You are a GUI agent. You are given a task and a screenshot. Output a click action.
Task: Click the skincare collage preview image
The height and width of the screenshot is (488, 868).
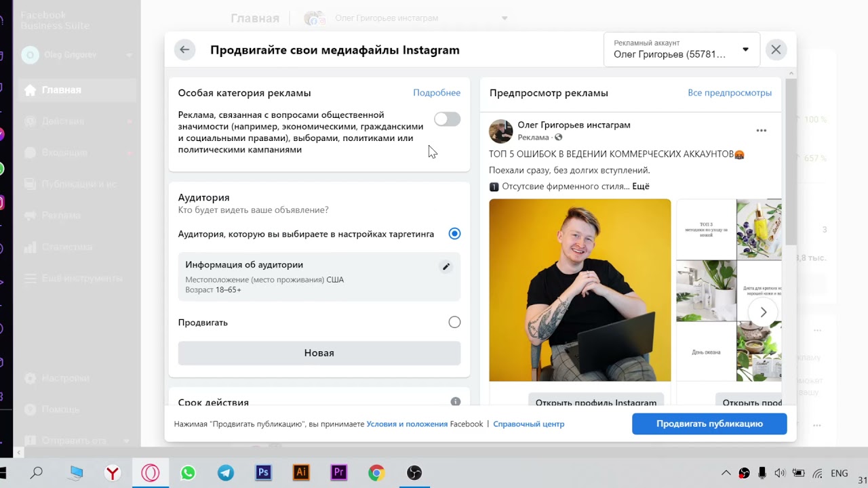point(729,290)
